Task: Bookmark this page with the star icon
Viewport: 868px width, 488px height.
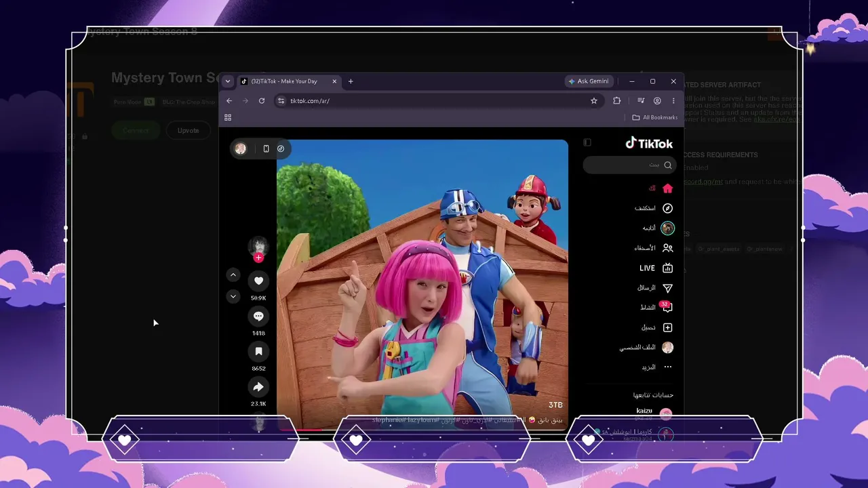Action: click(594, 101)
